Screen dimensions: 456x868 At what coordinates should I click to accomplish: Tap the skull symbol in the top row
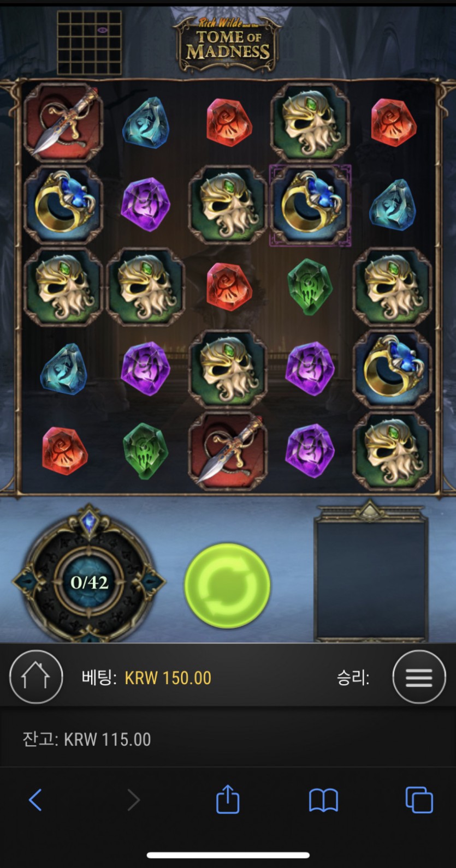[x=310, y=122]
